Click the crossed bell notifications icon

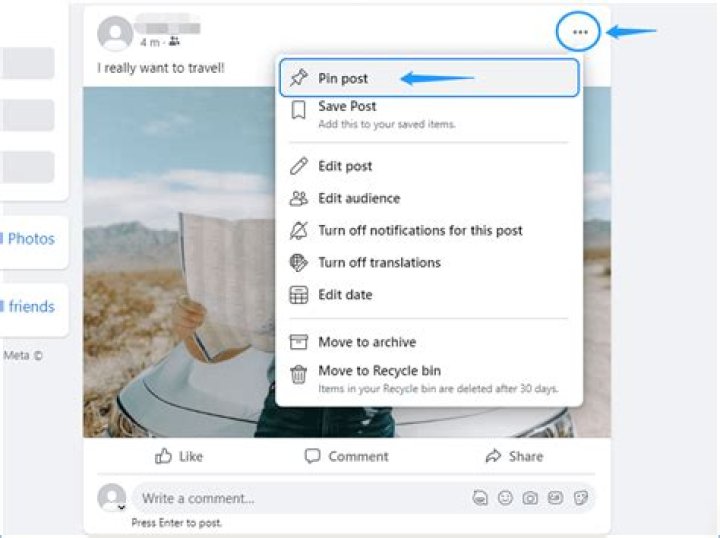(x=298, y=230)
